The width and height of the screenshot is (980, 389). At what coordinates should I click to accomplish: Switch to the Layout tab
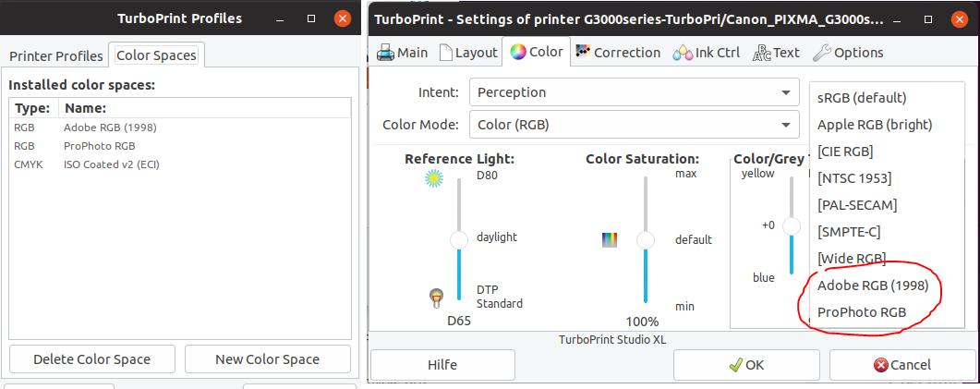(x=468, y=53)
